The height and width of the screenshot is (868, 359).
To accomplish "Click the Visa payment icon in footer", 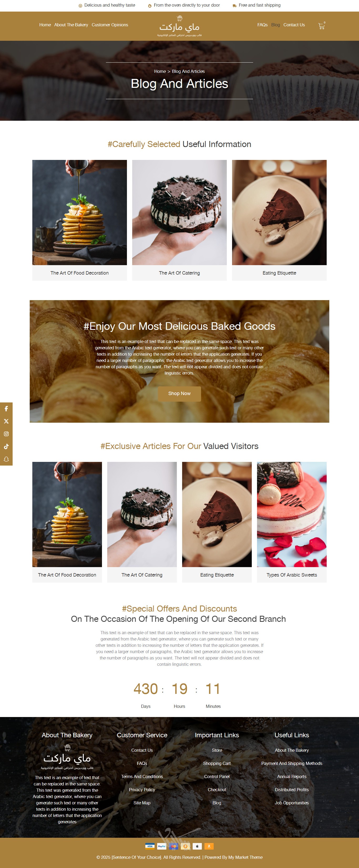I will pos(150,846).
